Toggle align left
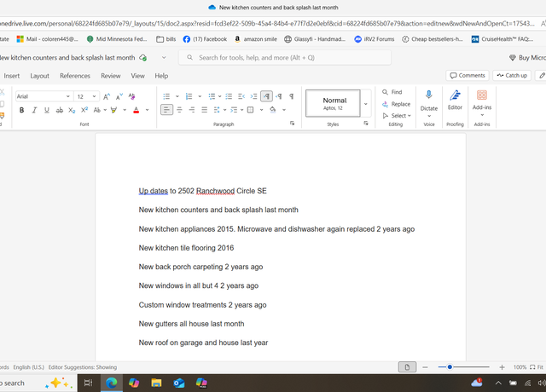546x392 pixels. (167, 110)
